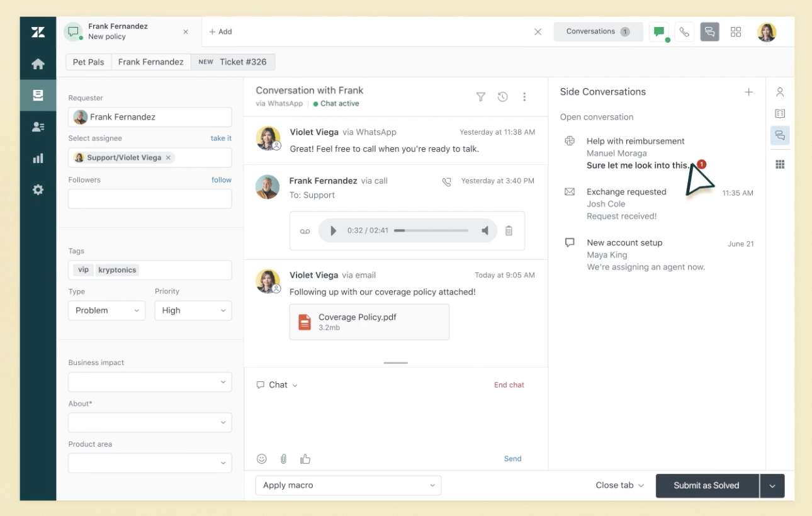Expand the Type dropdown showing Problem
Screen dimensions: 812x516
106,310
